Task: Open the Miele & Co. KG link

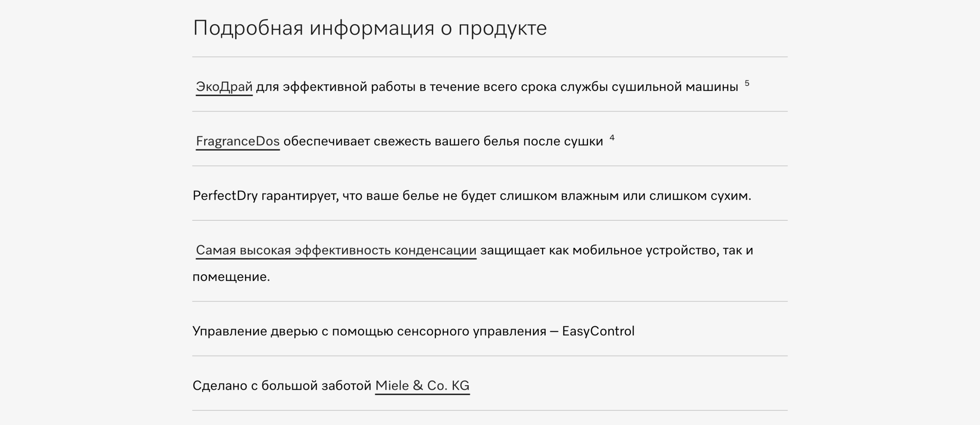Action: pos(422,386)
